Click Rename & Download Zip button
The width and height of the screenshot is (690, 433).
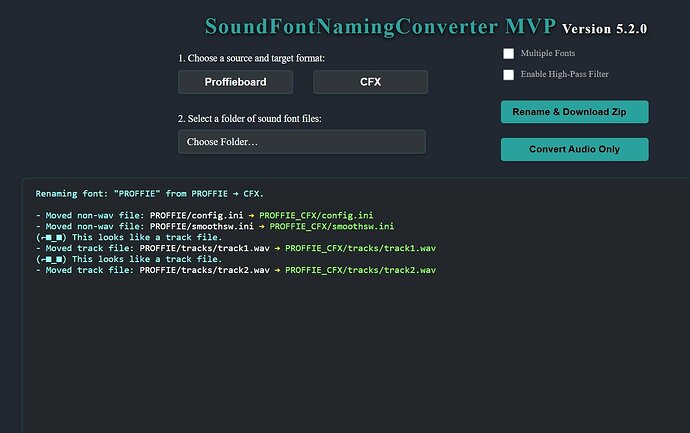click(x=574, y=112)
